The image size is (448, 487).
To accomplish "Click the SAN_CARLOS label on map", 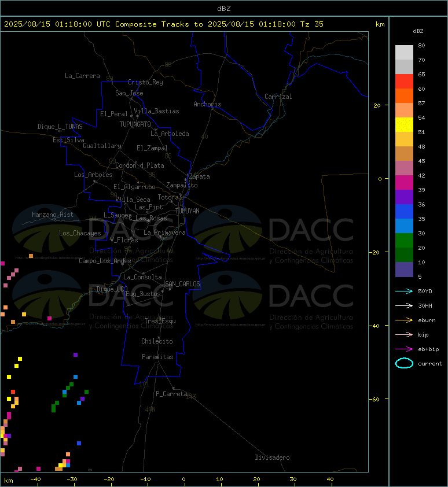I will coord(182,284).
